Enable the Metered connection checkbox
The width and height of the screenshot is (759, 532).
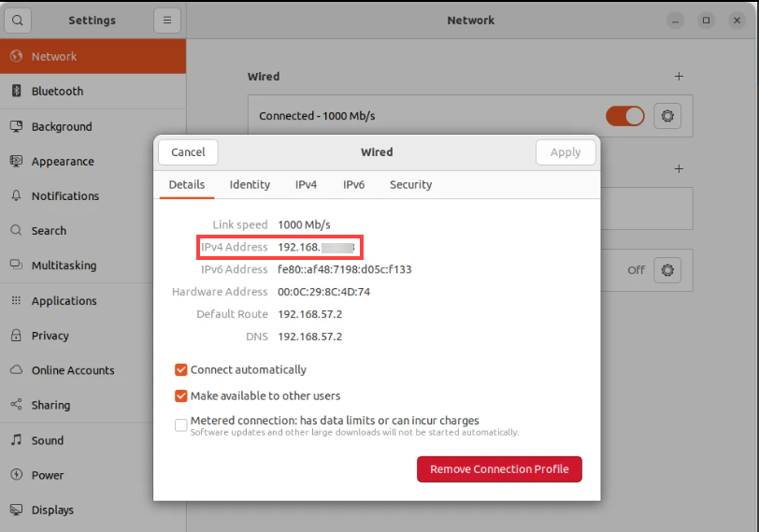click(x=181, y=425)
